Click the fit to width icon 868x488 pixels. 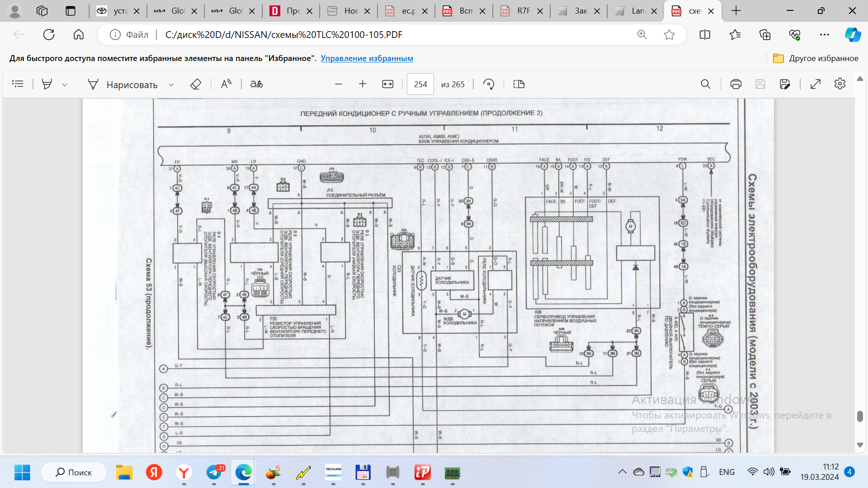[x=388, y=84]
